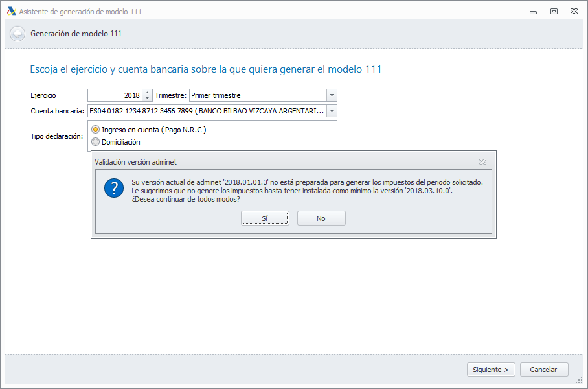Click the Asistente de generación de modelo 111 title

click(x=80, y=12)
